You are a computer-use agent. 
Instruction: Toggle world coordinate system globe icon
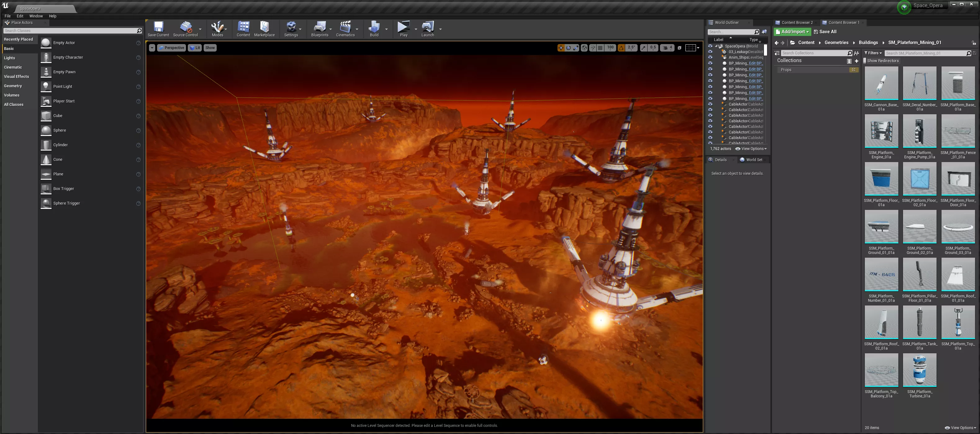point(584,48)
